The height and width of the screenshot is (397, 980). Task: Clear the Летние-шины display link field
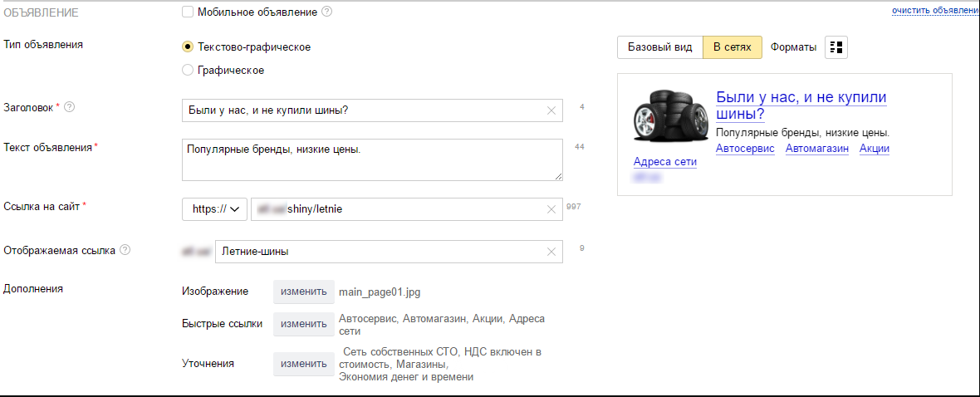(551, 252)
